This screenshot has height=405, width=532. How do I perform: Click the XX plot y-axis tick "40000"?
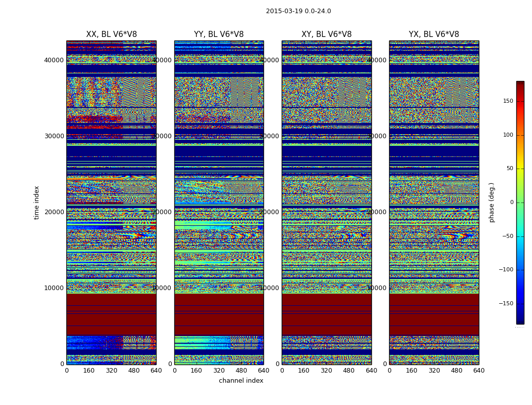point(54,60)
